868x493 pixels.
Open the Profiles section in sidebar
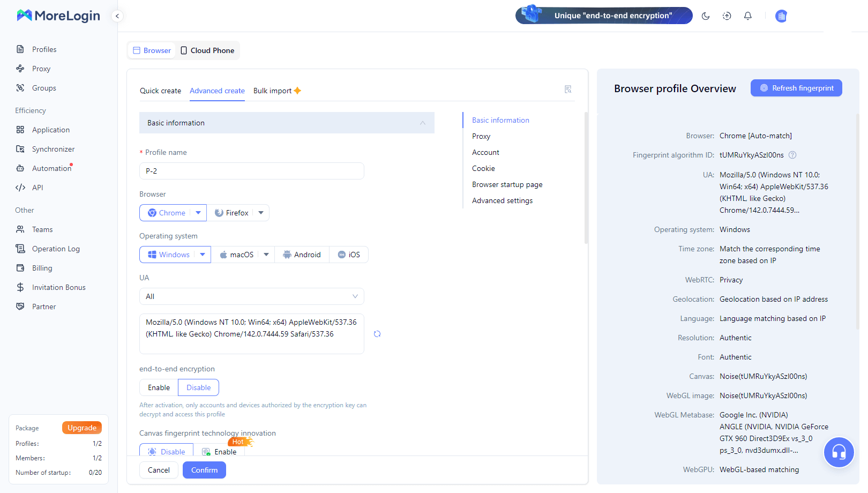pyautogui.click(x=43, y=49)
